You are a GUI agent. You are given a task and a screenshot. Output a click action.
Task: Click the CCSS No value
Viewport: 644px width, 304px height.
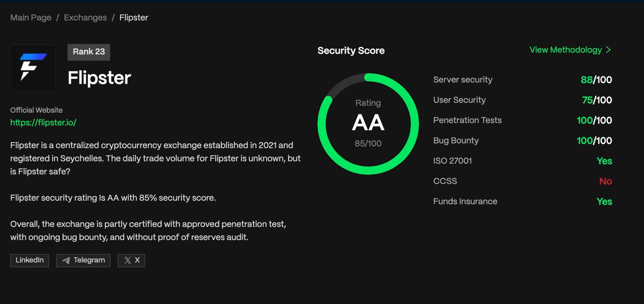click(606, 181)
